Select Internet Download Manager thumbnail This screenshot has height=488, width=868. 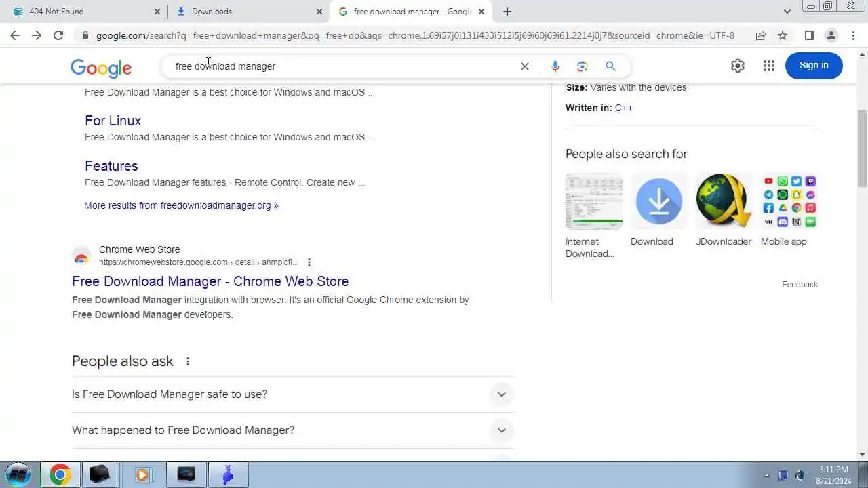[594, 201]
